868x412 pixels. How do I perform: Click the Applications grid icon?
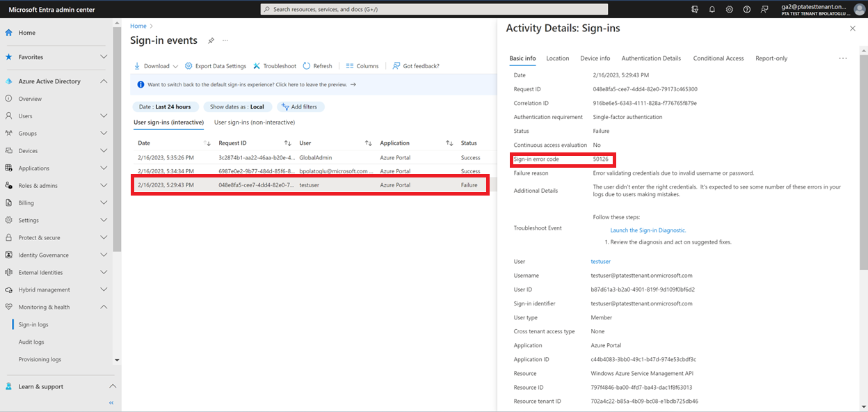pos(9,168)
